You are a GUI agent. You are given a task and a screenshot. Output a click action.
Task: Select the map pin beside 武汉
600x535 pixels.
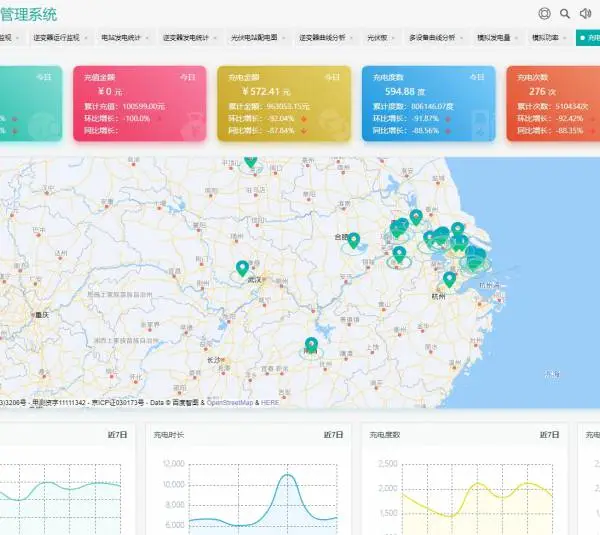tap(242, 268)
